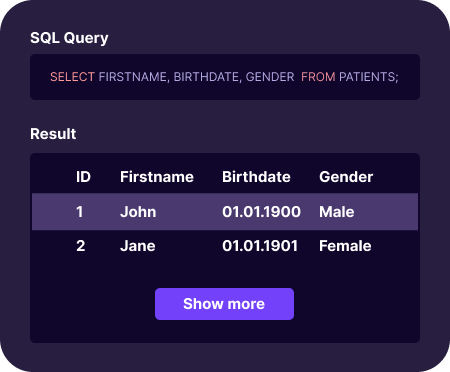Click the 01.01.1900 birthdate cell
Image resolution: width=450 pixels, height=372 pixels.
pos(262,212)
